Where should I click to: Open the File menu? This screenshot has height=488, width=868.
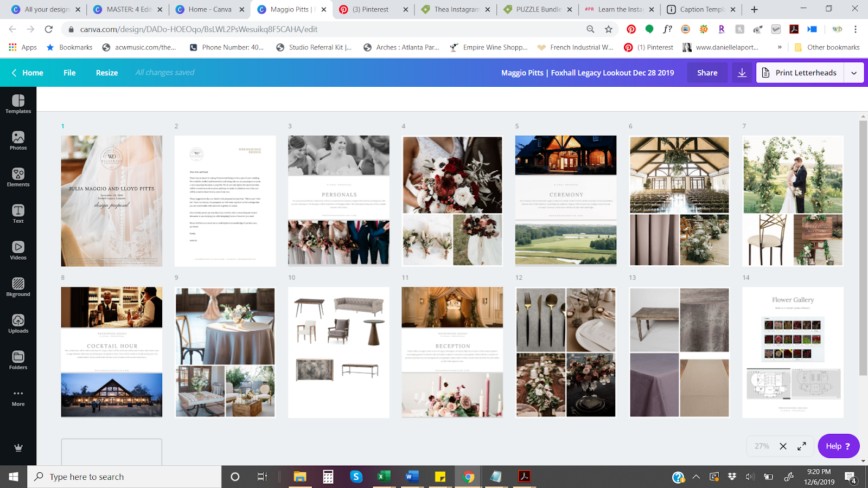(x=69, y=72)
